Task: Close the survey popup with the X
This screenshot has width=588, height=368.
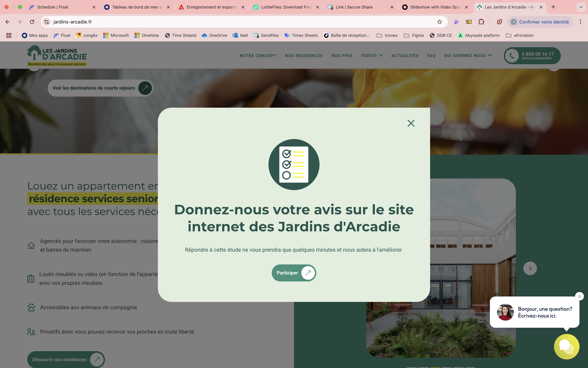Action: point(411,123)
